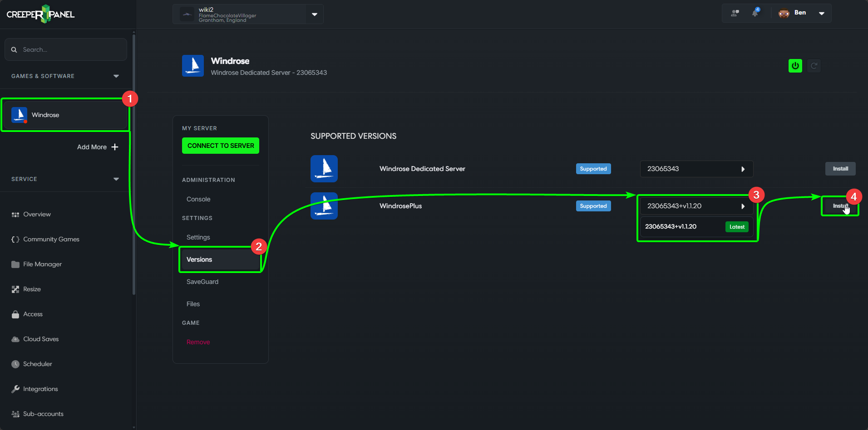This screenshot has width=868, height=430.
Task: Click the Integrations wrench icon
Action: [15, 389]
